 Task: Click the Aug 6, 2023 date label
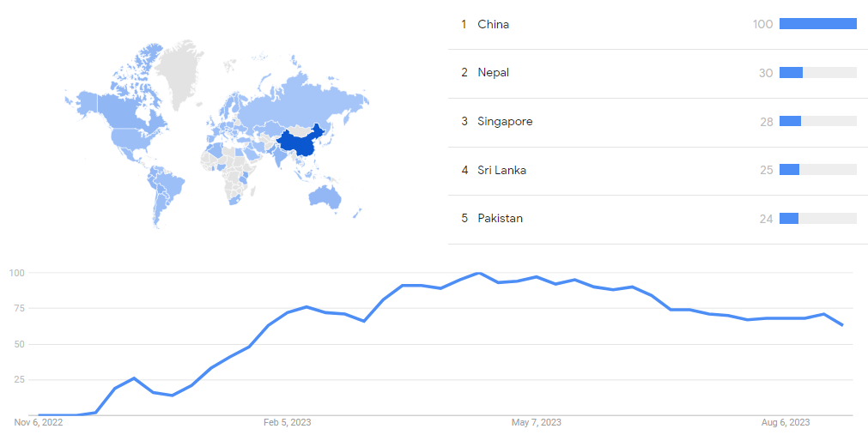(x=786, y=422)
